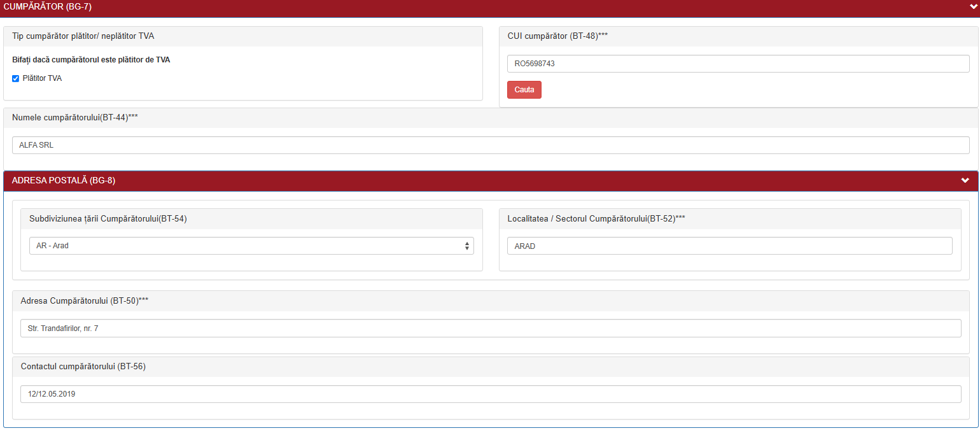This screenshot has width=980, height=431.
Task: Focus the CUI cumpărător field with RO5698743
Action: [738, 64]
